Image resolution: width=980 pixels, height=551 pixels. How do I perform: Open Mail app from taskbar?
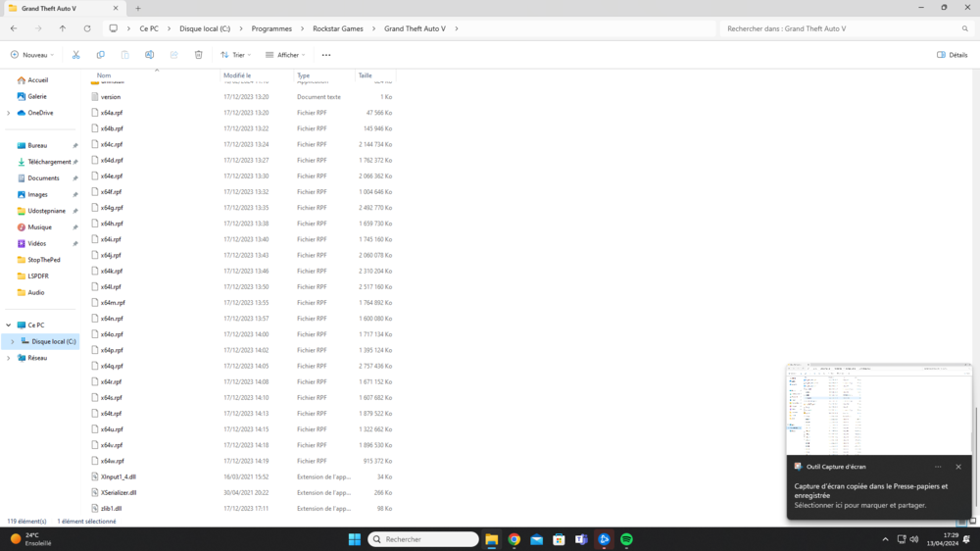537,539
